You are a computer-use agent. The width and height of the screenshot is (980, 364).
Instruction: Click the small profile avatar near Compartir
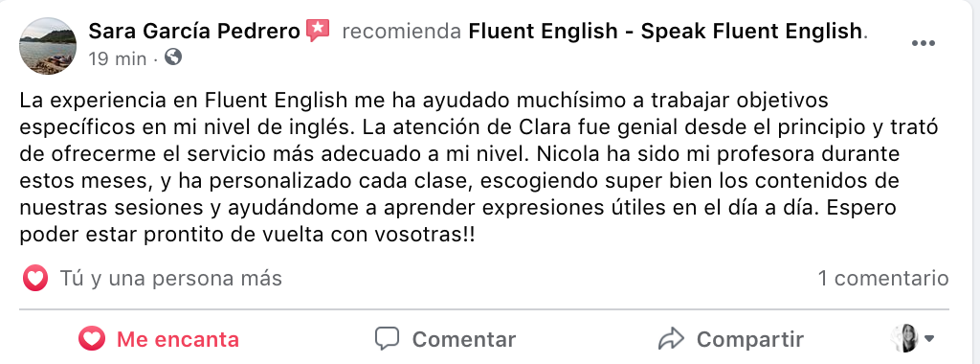905,338
